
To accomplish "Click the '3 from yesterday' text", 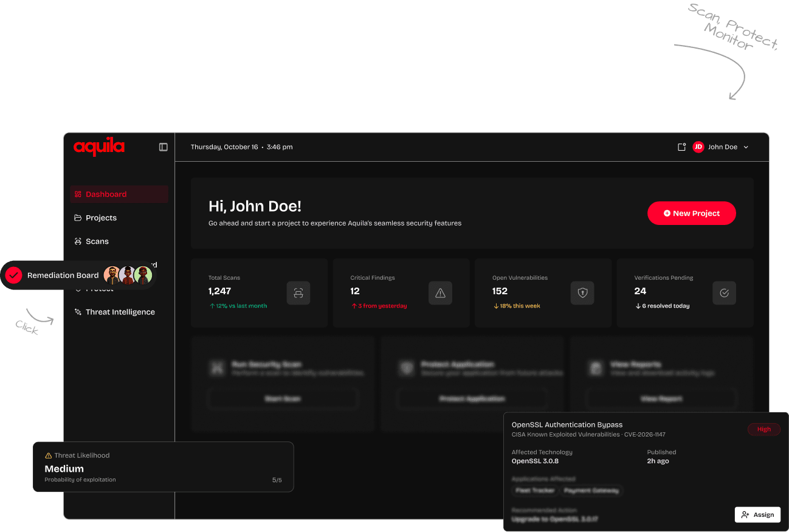I will pyautogui.click(x=382, y=306).
